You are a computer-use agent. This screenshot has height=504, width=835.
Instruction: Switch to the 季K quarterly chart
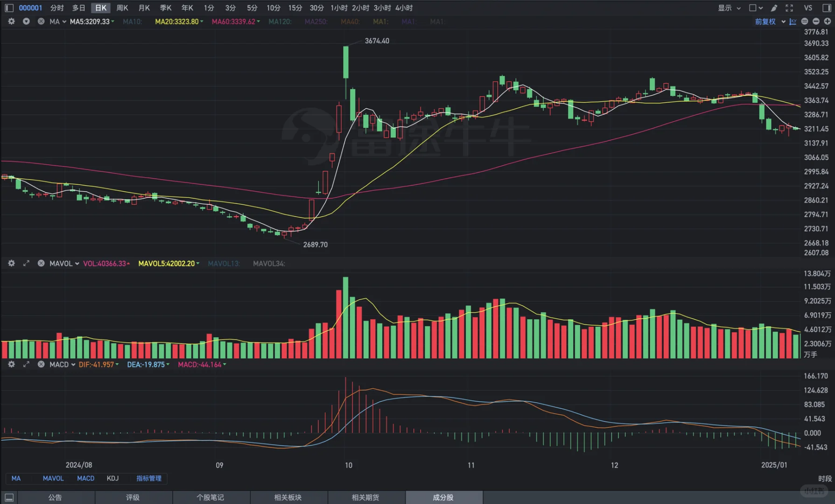[x=166, y=8]
